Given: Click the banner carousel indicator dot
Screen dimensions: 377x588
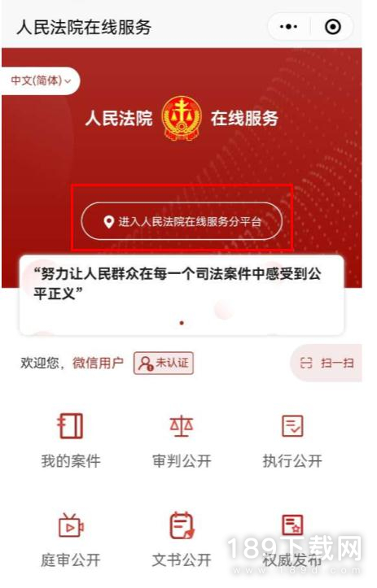Looking at the screenshot, I should point(182,323).
